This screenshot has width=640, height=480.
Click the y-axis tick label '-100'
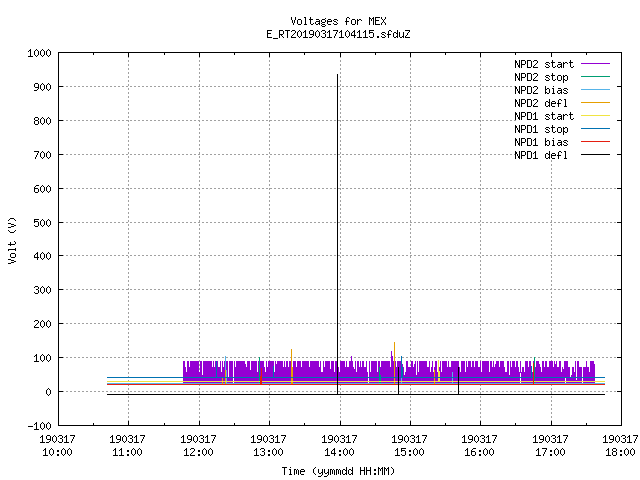pyautogui.click(x=40, y=426)
